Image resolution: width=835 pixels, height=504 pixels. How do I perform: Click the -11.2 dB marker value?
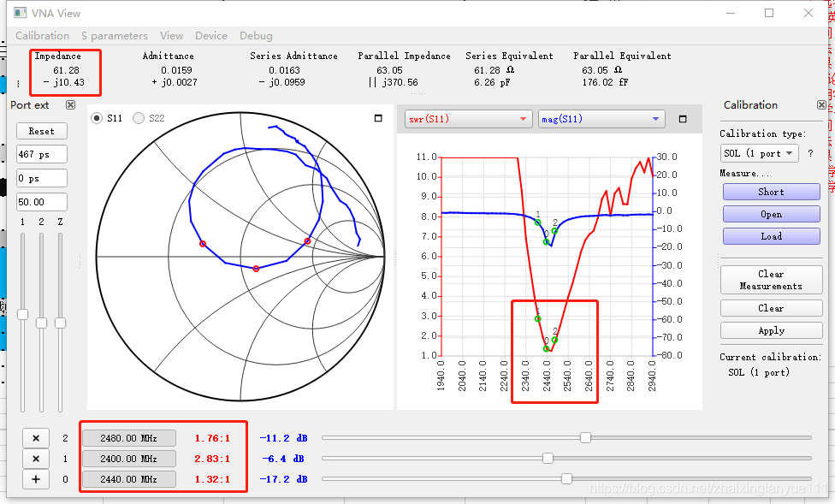283,438
